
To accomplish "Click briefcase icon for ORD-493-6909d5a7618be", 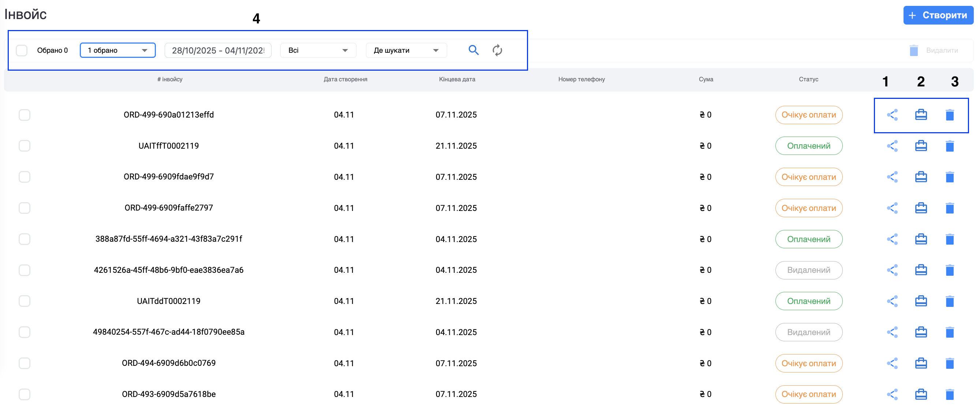I will [921, 394].
